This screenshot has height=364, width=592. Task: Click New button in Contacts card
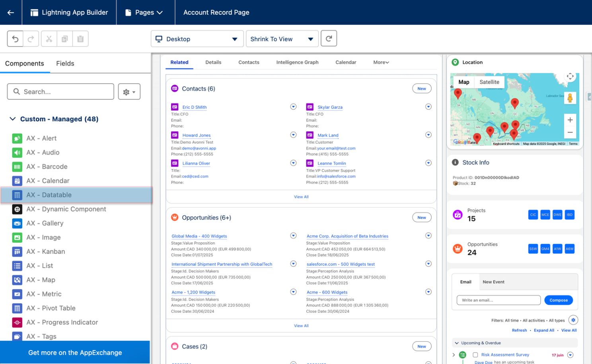pyautogui.click(x=422, y=89)
